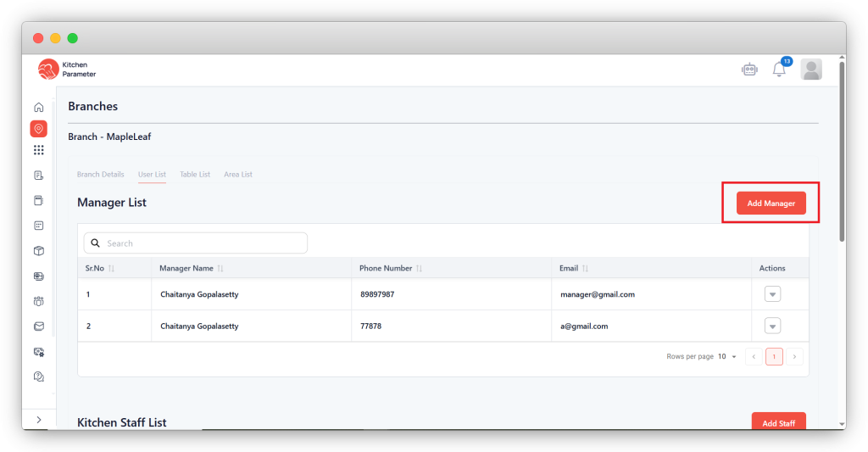Open the envelope mail sidebar icon
868x452 pixels.
[38, 326]
